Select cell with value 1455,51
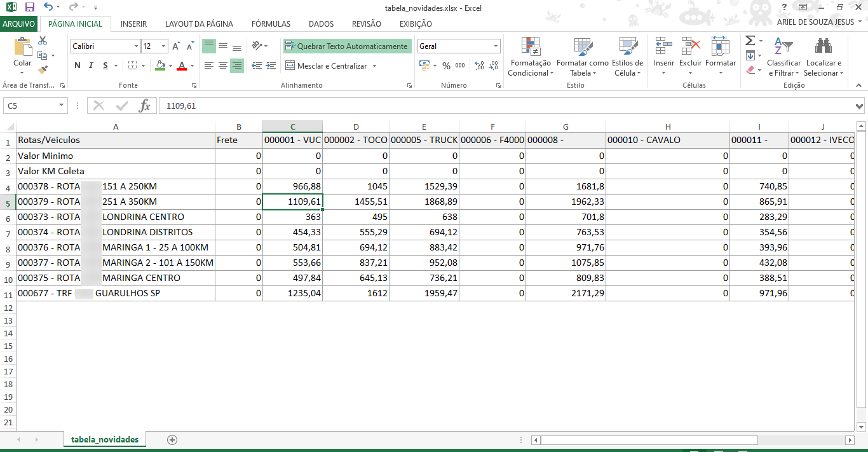Image resolution: width=868 pixels, height=452 pixels. tap(356, 202)
